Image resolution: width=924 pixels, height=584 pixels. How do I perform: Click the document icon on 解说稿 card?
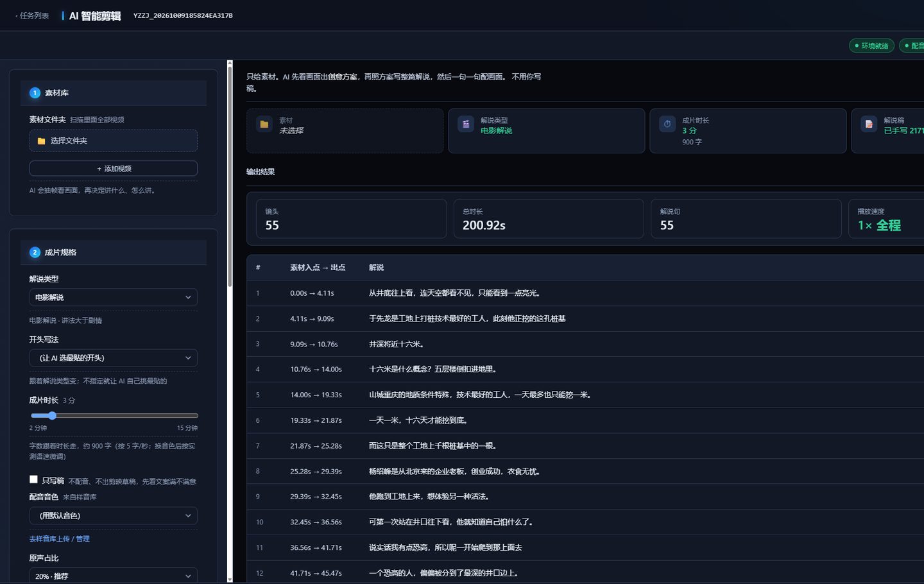[x=869, y=125]
